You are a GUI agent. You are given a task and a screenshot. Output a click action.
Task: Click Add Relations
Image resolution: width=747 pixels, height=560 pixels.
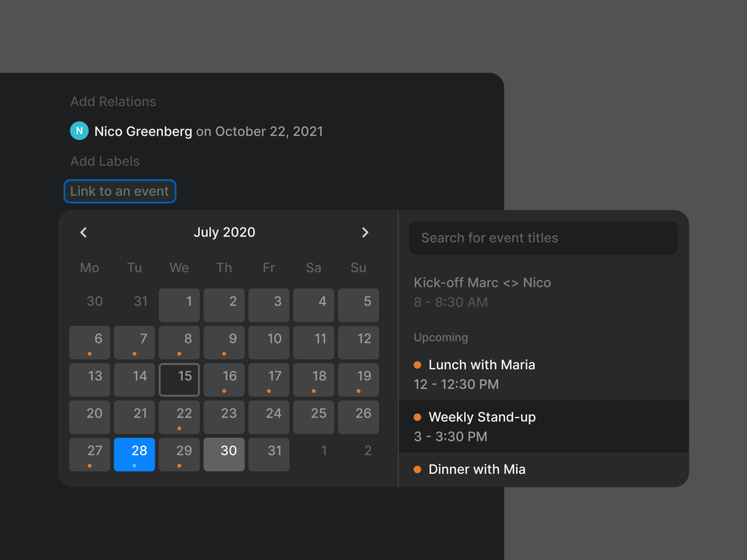point(113,102)
